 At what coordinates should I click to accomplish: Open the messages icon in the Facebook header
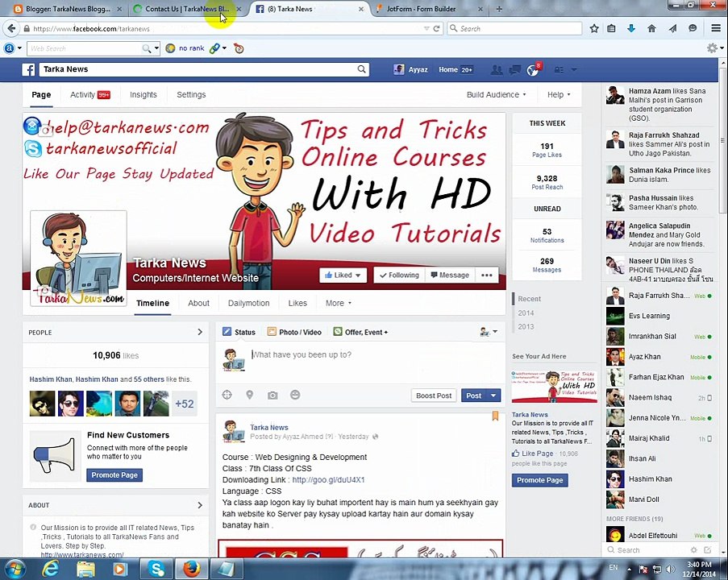514,69
